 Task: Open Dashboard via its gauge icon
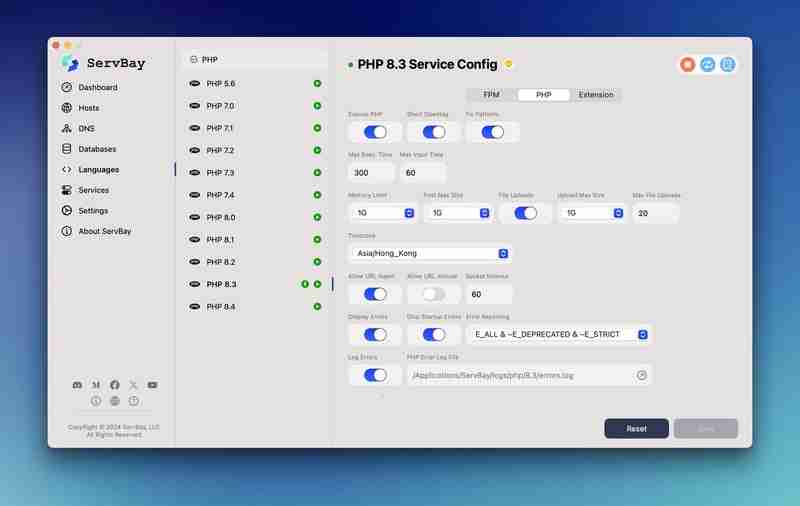point(67,87)
